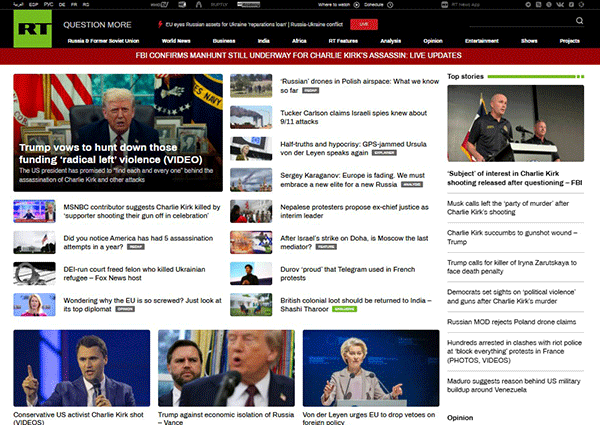The width and height of the screenshot is (600, 425).
Task: Click the red lightning bolt breaking-news icon
Action: pyautogui.click(x=160, y=24)
